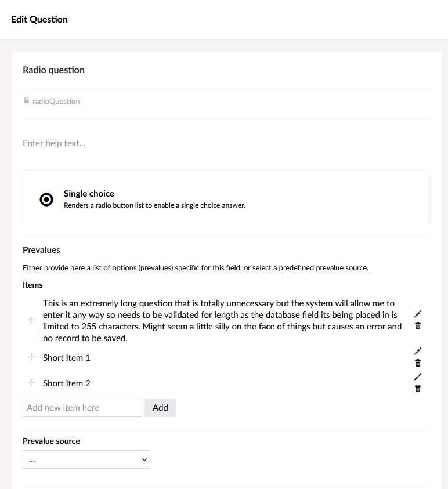448x489 pixels.
Task: Expand the Prevalue source options chevron
Action: click(x=143, y=459)
